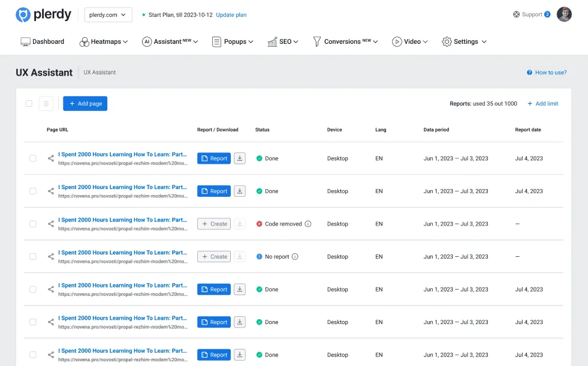Check the checkbox in Code removed row
Screen dimensions: 588x366
coord(33,224)
